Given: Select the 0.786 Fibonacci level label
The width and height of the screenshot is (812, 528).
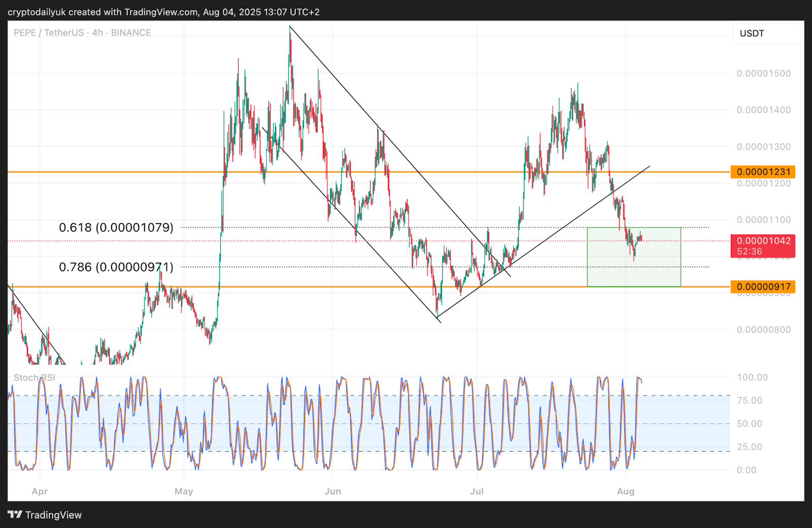Looking at the screenshot, I should pos(116,267).
